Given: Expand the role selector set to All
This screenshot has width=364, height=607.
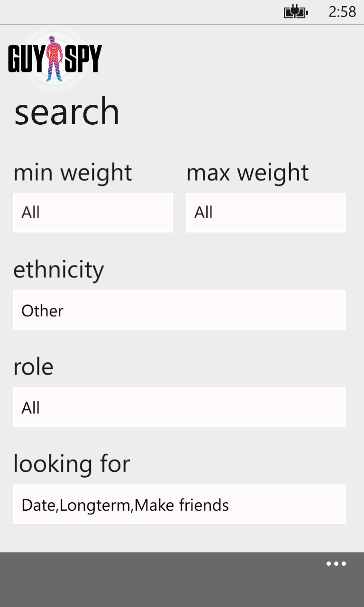Looking at the screenshot, I should point(179,407).
